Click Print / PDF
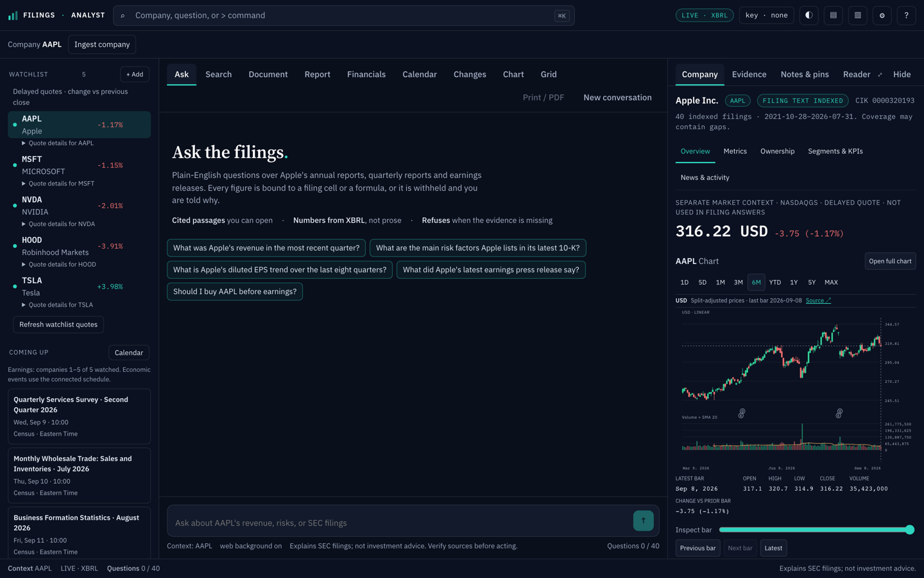This screenshot has width=924, height=578. click(x=543, y=98)
